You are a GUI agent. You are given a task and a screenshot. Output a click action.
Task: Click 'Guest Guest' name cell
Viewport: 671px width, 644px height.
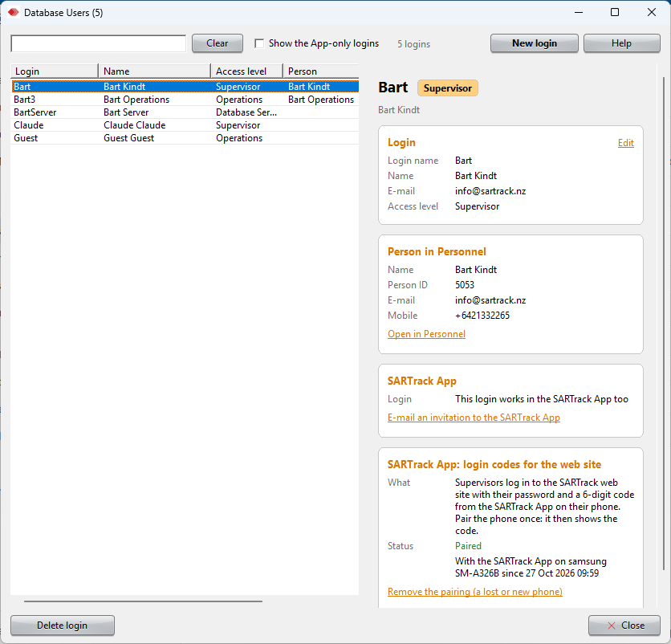[x=128, y=138]
